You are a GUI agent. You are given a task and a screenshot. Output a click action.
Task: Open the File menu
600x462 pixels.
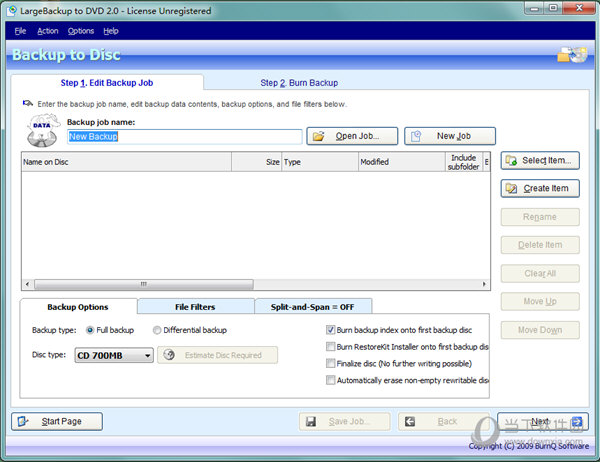pos(20,31)
